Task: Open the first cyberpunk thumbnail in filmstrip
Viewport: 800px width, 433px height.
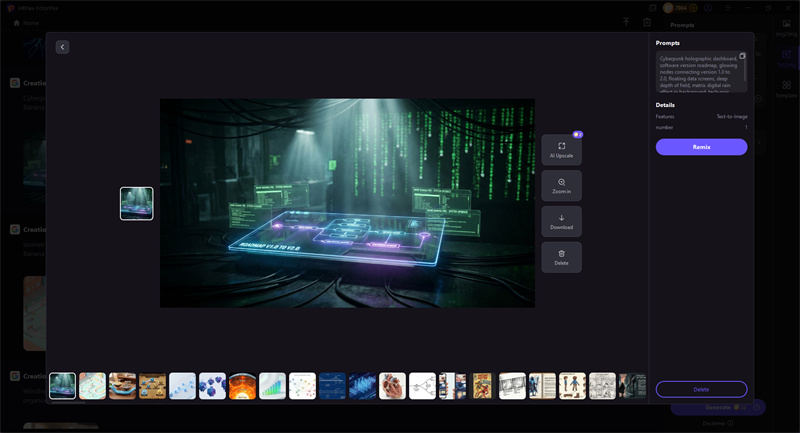Action: click(x=63, y=386)
